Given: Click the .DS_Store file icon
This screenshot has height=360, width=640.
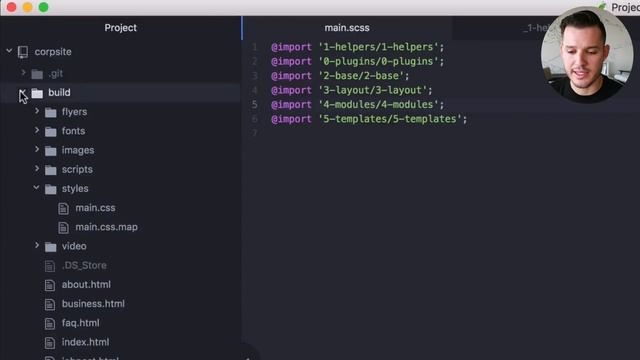Looking at the screenshot, I should 50,266.
